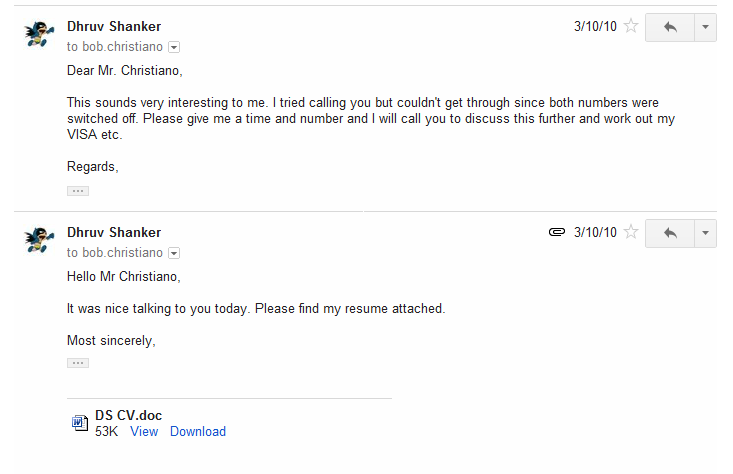
Task: Download the DS CV.doc attachment
Action: pyautogui.click(x=198, y=431)
